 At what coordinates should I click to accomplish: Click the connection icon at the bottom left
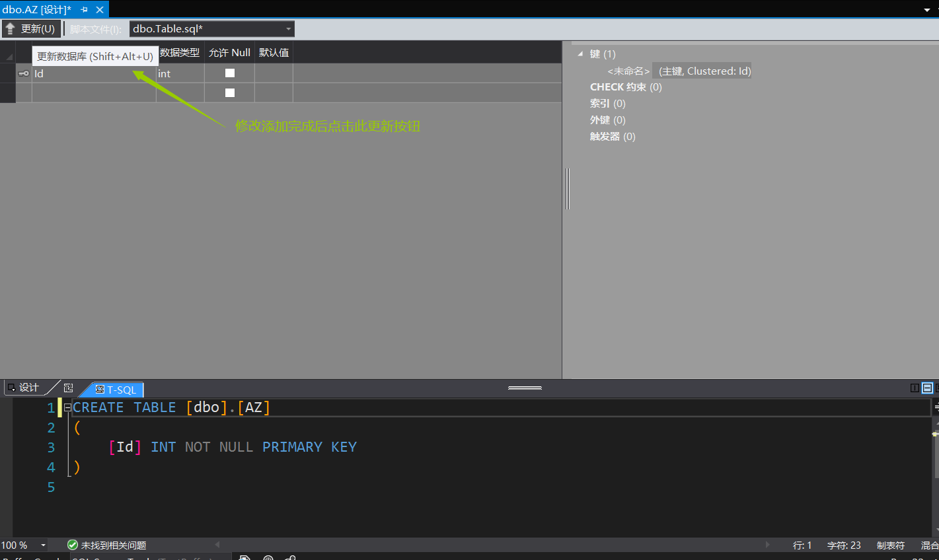tap(289, 557)
